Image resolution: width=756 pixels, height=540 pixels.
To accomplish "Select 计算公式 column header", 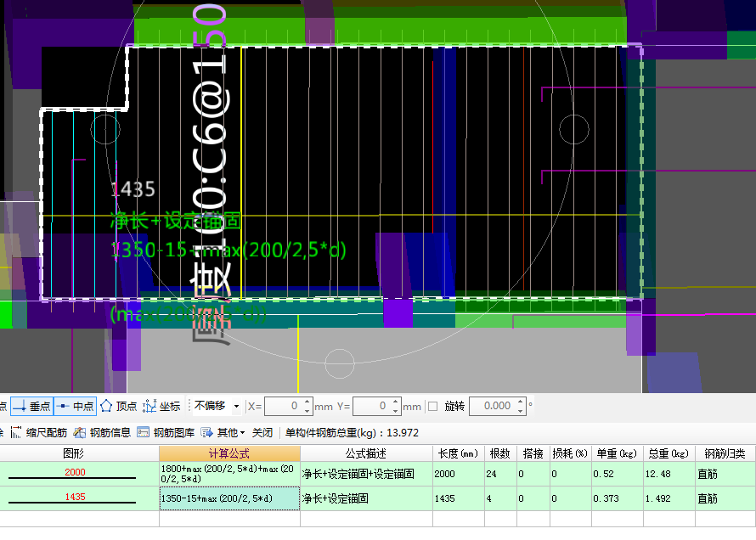I will 229,453.
